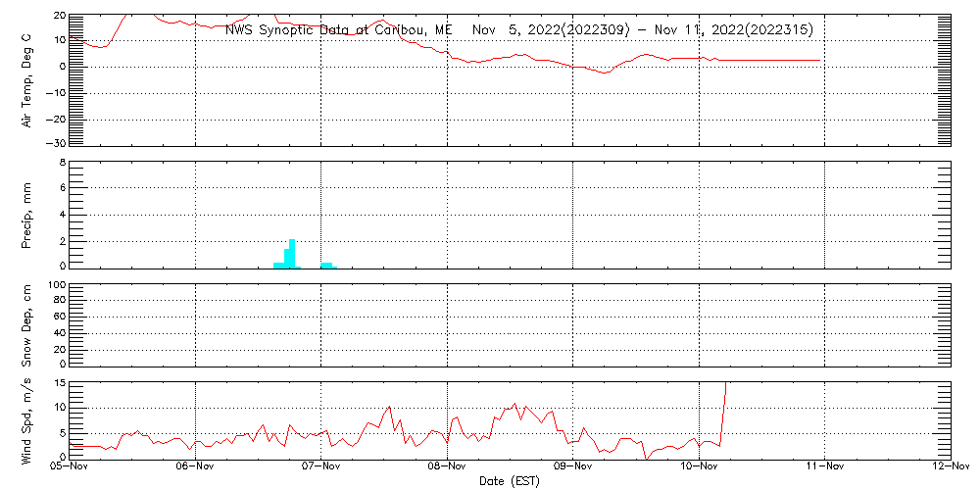
Task: Click the "100" tick on the snow depth axis
Action: pos(57,285)
